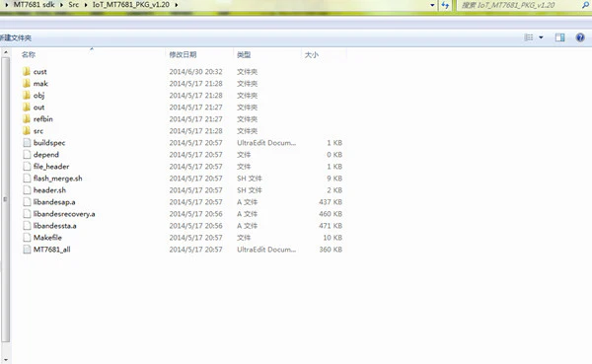Click the 460 KB size cell

tap(331, 214)
